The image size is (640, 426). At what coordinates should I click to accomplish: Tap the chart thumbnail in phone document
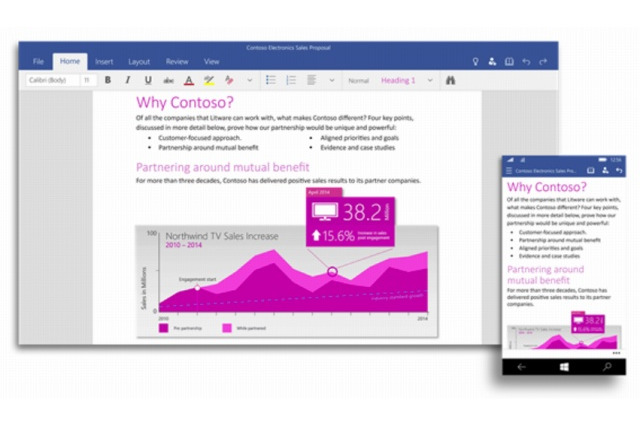[564, 337]
